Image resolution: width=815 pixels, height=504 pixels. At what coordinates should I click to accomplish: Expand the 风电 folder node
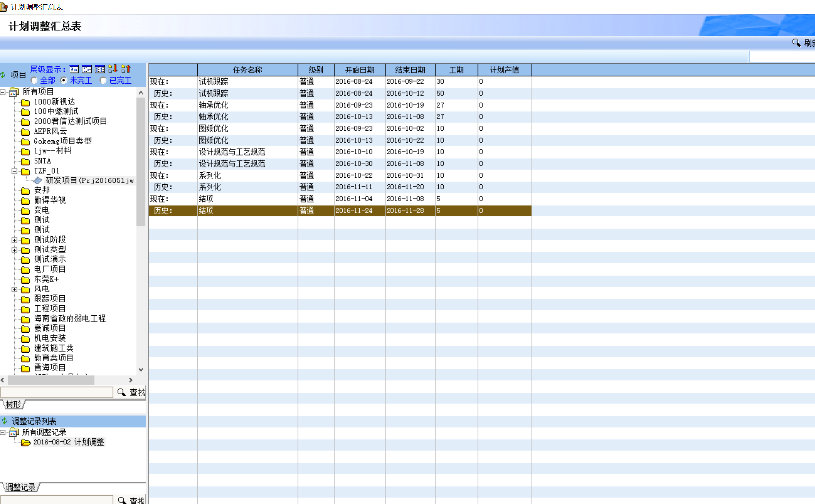click(14, 289)
